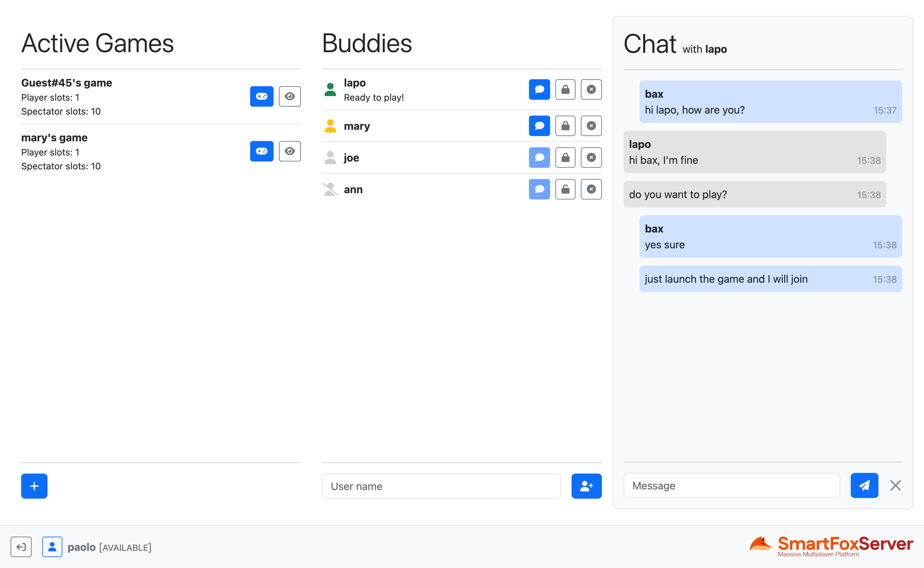Block buddy lapo with lock icon
This screenshot has height=568, width=924.
[x=565, y=89]
